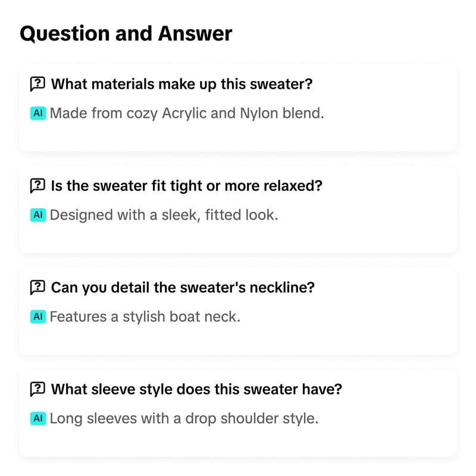Image resolution: width=476 pixels, height=476 pixels.
Task: Click the AI badge next to boat neck answer
Action: pos(38,317)
